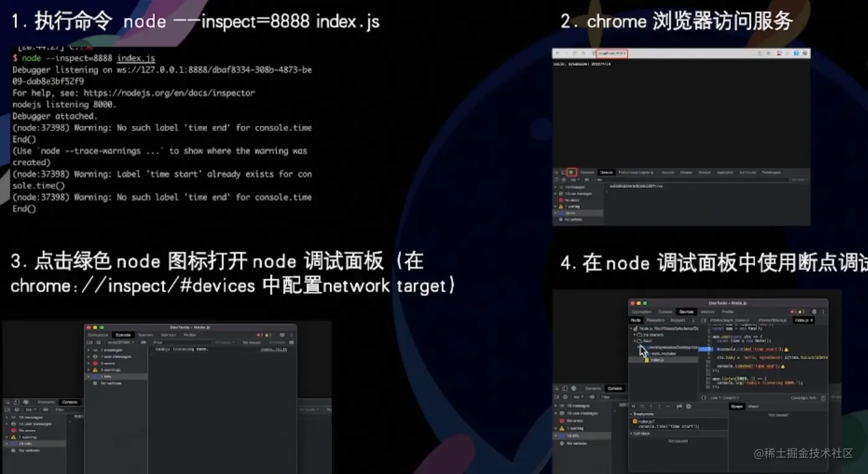This screenshot has width=868, height=474.
Task: Click line 7 breakpoint marker in step 4 editor
Action: pos(705,349)
